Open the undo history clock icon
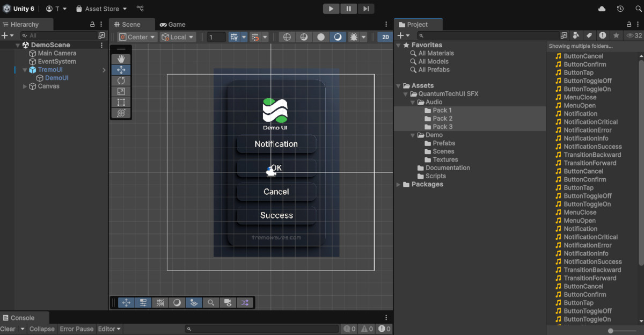644x335 pixels. pyautogui.click(x=620, y=9)
